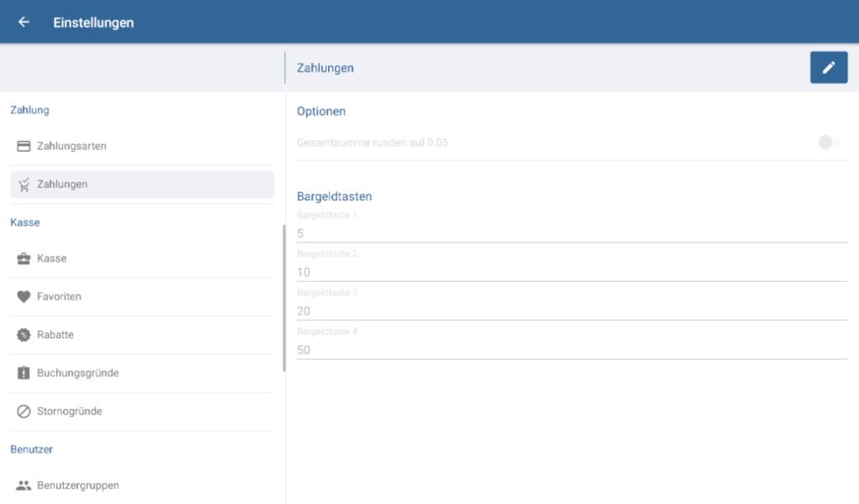Click the Kasse briefcase icon
859x504 pixels.
(x=23, y=259)
